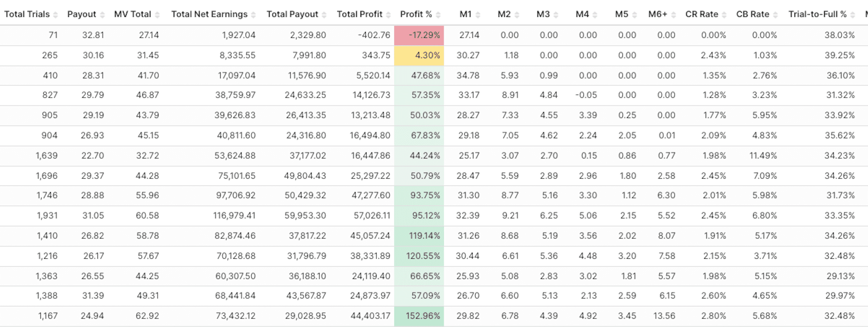Image resolution: width=868 pixels, height=327 pixels.
Task: Select Total Profit value 57,026.11
Action: (372, 215)
